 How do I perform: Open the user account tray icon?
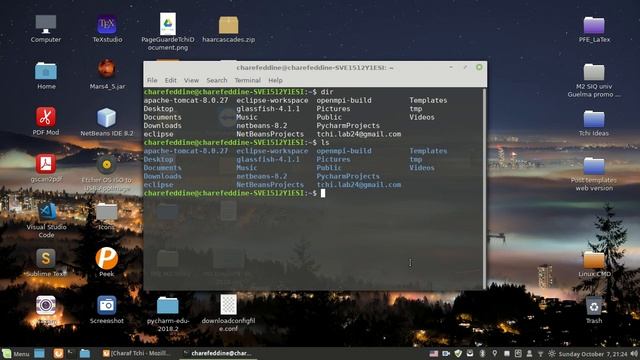pyautogui.click(x=529, y=353)
